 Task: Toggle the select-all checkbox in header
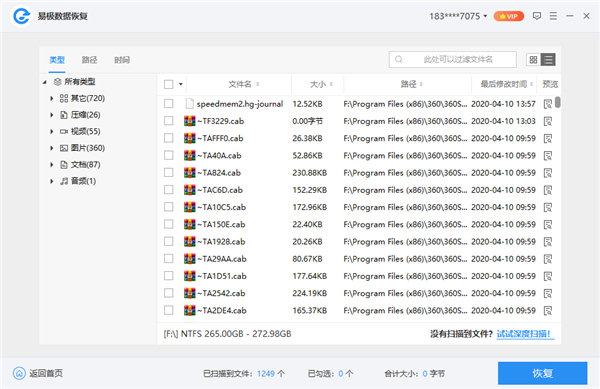[168, 84]
